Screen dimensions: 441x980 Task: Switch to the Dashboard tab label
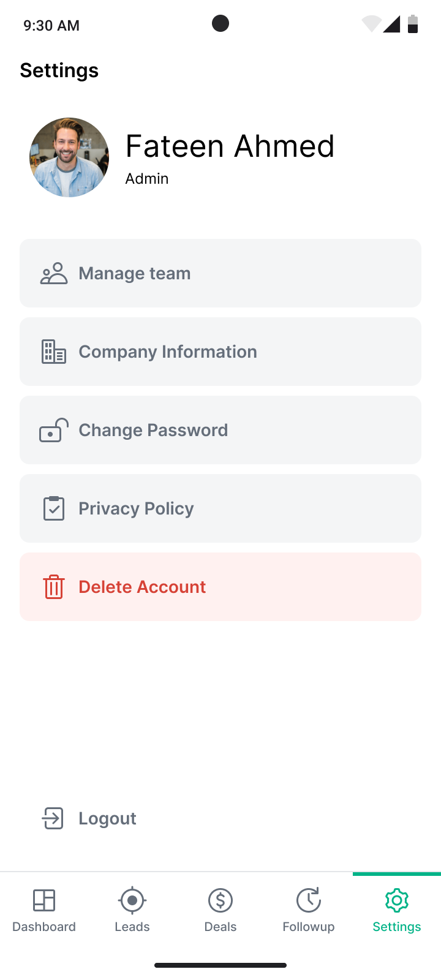pyautogui.click(x=44, y=927)
